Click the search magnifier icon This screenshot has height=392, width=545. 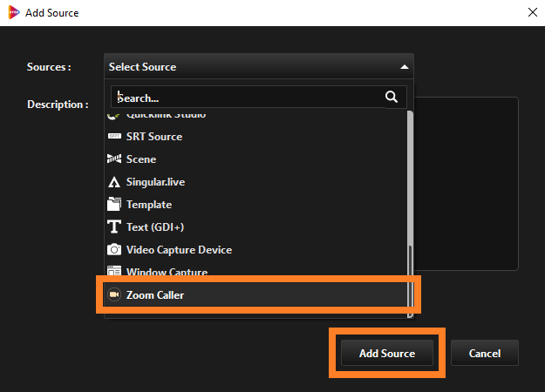[392, 97]
